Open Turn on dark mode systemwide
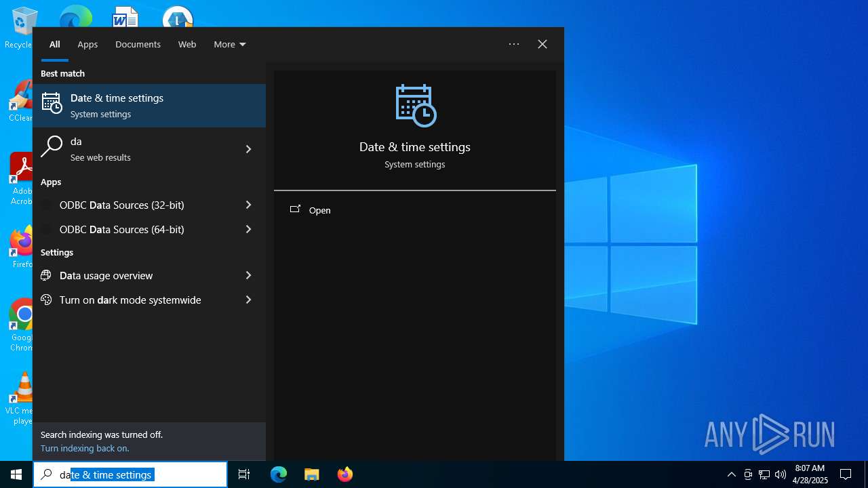 [x=149, y=300]
